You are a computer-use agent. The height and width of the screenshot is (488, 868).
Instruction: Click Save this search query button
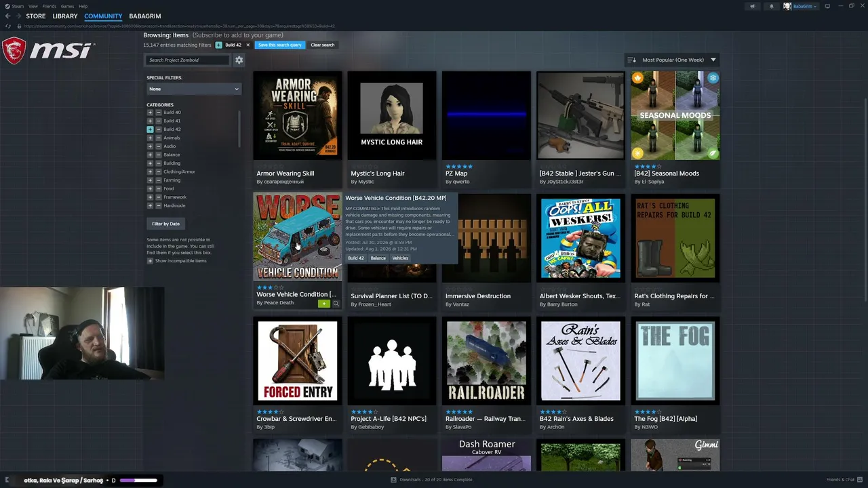[280, 45]
